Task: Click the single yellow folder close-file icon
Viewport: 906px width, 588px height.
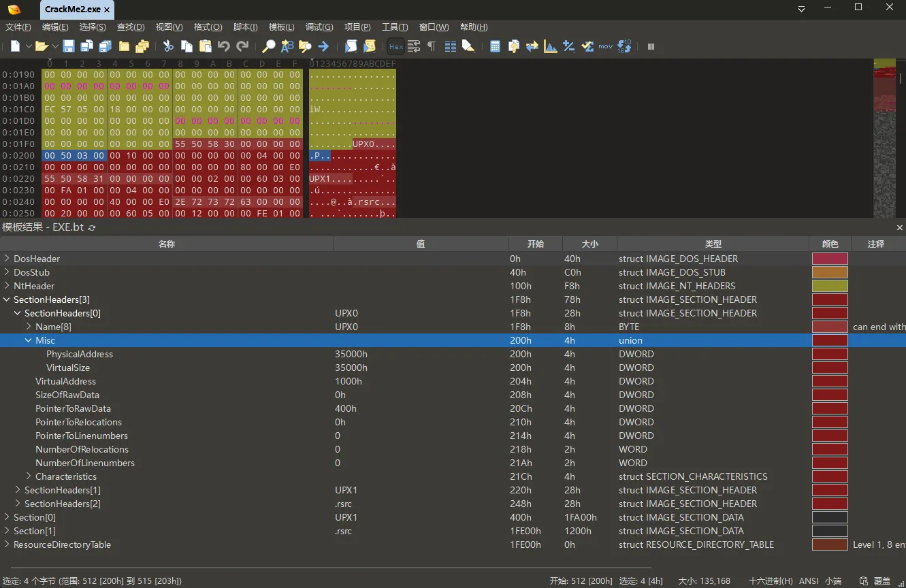Action: click(x=124, y=46)
